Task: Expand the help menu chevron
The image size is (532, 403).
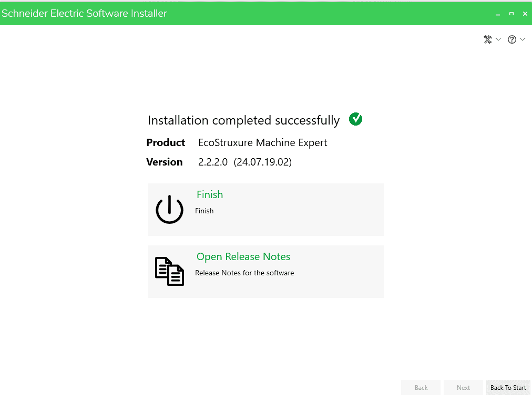Action: pos(523,39)
